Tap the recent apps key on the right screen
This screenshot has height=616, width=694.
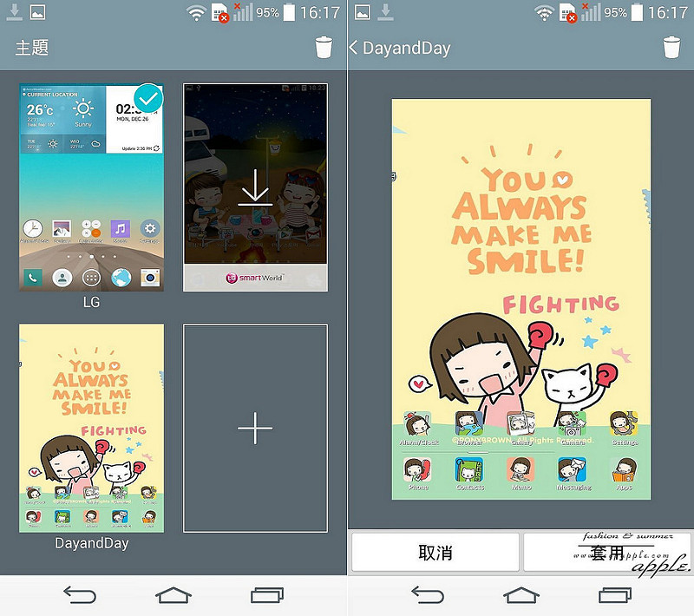[615, 595]
